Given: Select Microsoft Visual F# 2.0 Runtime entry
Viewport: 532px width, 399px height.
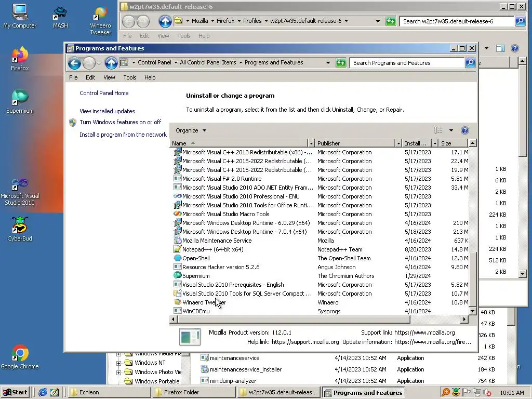Looking at the screenshot, I should pos(221,179).
